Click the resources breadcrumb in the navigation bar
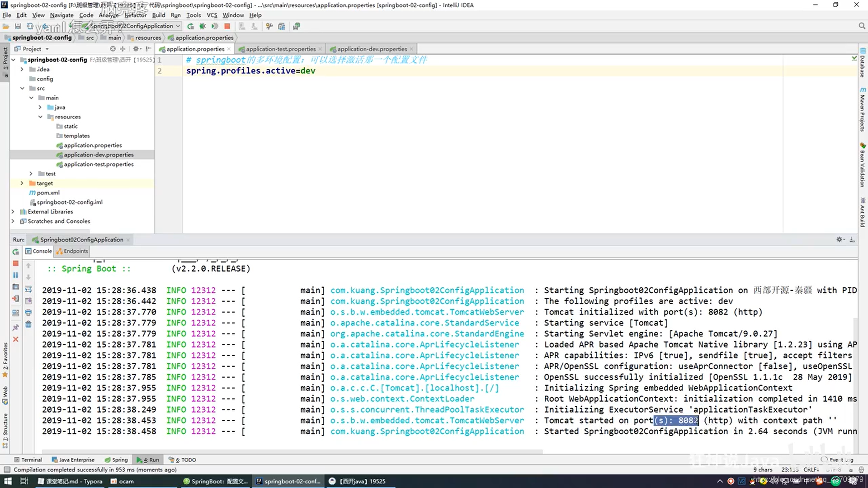Viewport: 868px width, 488px height. [148, 38]
